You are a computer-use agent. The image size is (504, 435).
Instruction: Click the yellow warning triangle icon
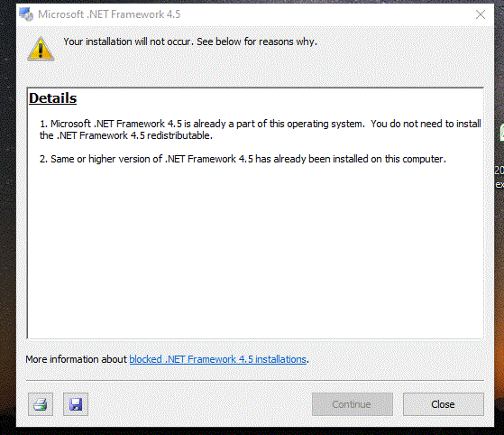(x=41, y=49)
